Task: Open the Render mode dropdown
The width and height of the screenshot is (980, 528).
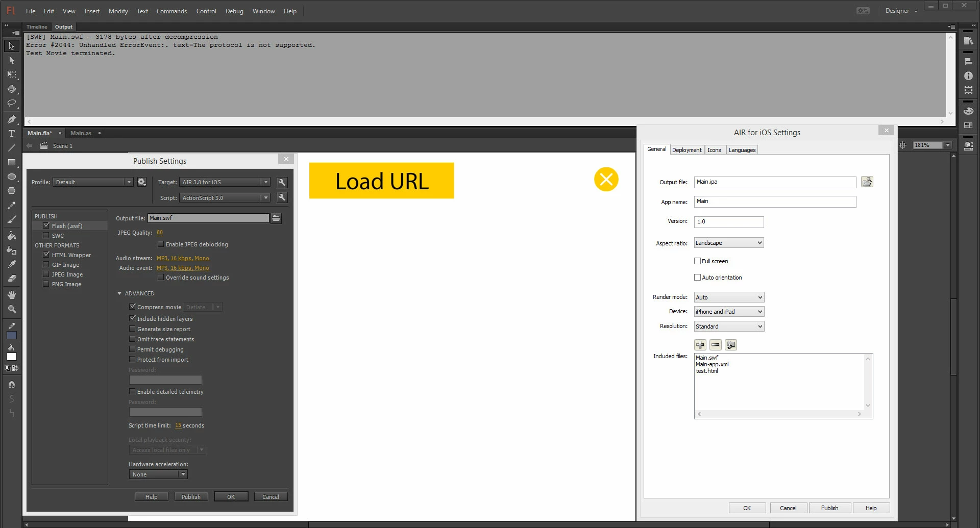Action: (x=729, y=297)
